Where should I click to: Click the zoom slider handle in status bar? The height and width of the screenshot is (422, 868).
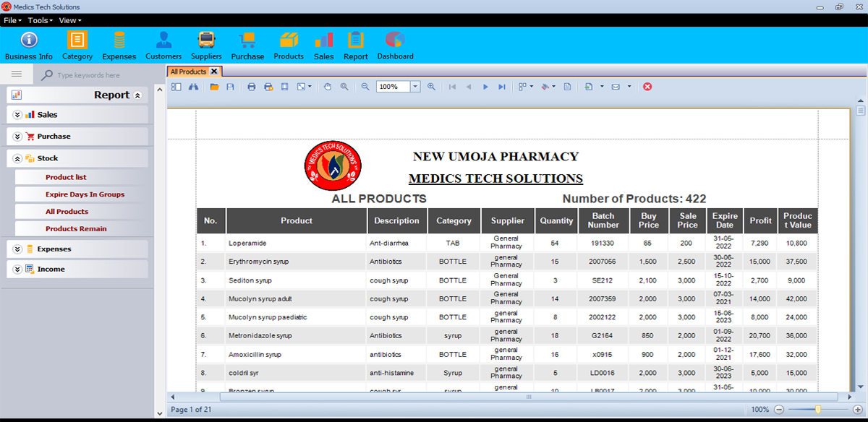point(818,410)
